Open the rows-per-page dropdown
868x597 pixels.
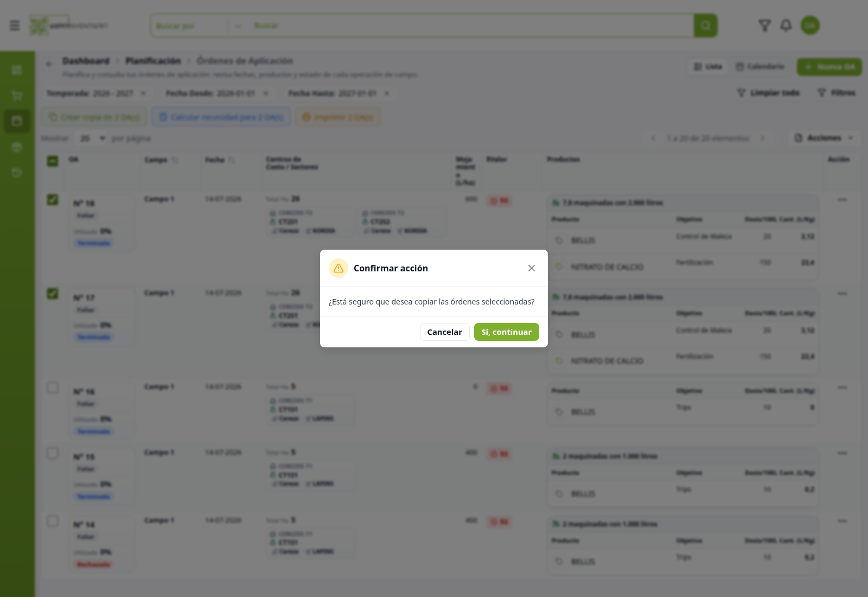(92, 138)
